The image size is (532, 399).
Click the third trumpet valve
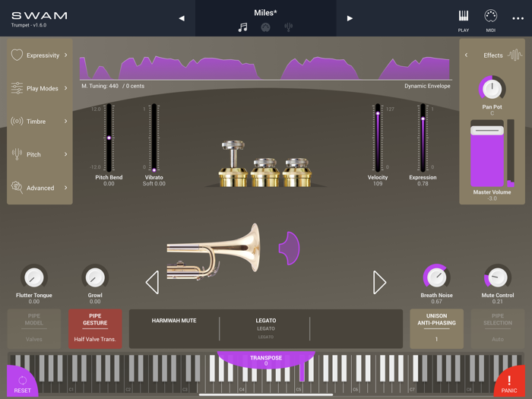[297, 172]
